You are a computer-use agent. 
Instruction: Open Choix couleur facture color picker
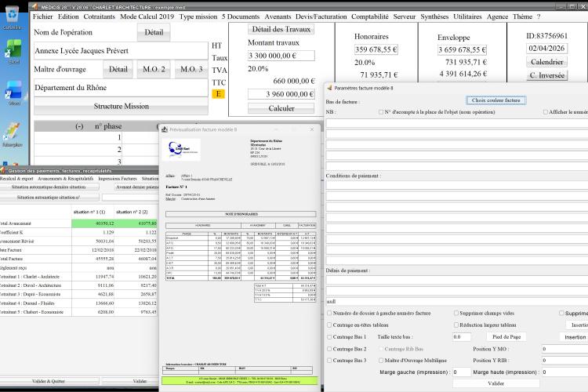tap(495, 100)
